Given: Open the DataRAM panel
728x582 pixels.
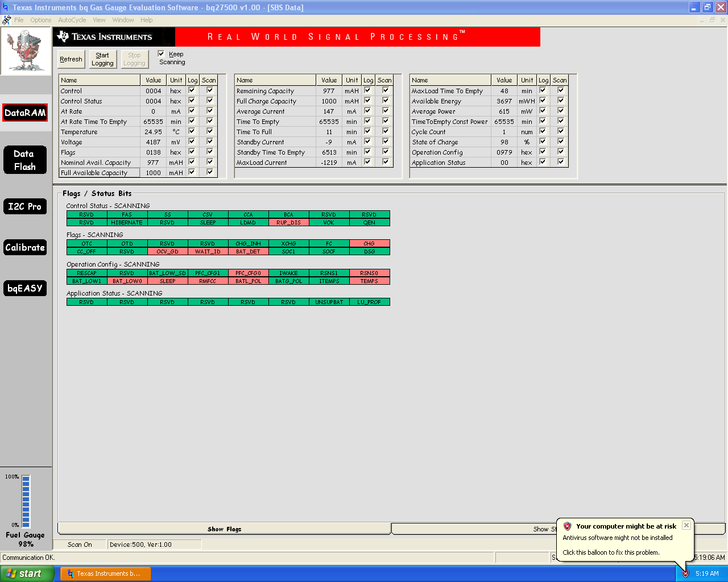Looking at the screenshot, I should [24, 113].
